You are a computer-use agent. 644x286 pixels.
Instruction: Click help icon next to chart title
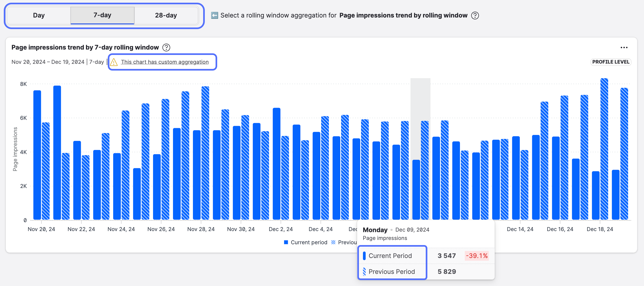166,48
